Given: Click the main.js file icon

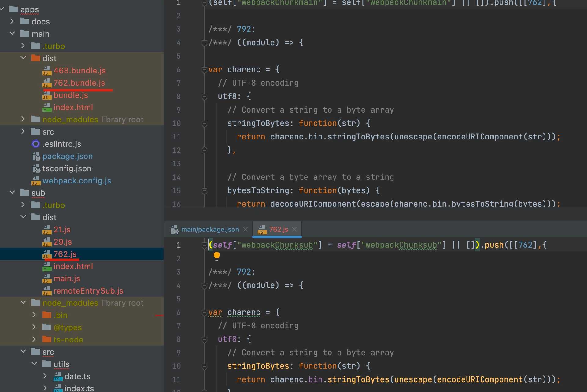Looking at the screenshot, I should [x=47, y=279].
